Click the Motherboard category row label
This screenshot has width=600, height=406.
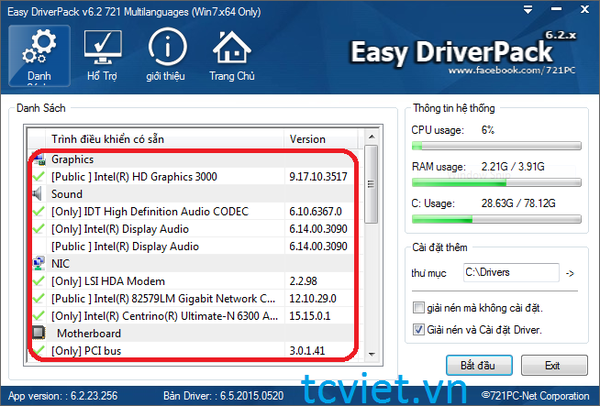coord(89,333)
